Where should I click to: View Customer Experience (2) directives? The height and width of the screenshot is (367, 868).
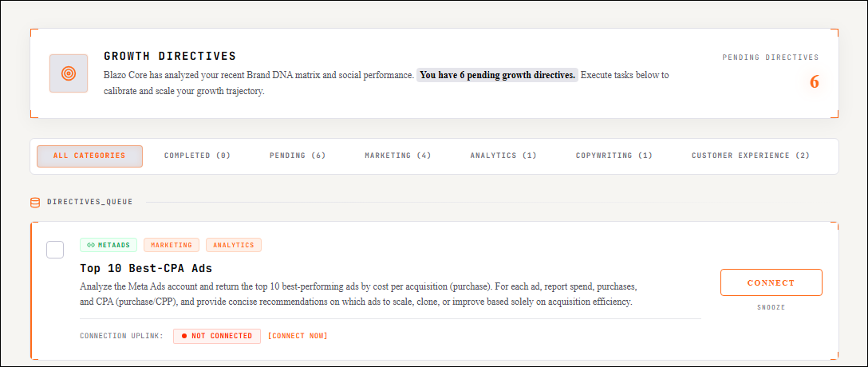coord(751,156)
